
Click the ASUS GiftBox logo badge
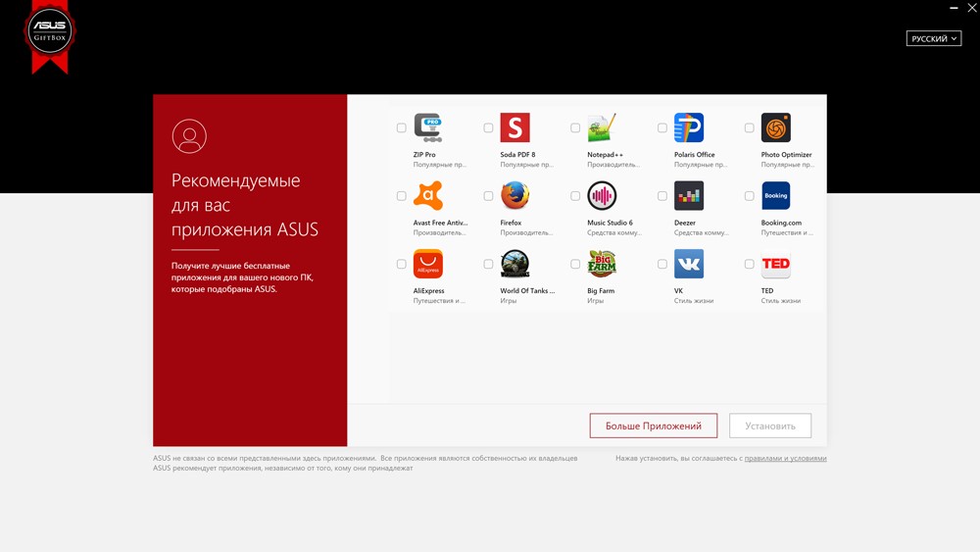tap(50, 36)
